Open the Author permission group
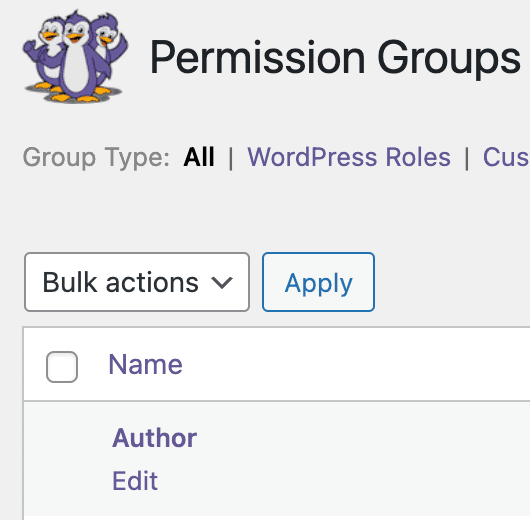 [154, 438]
